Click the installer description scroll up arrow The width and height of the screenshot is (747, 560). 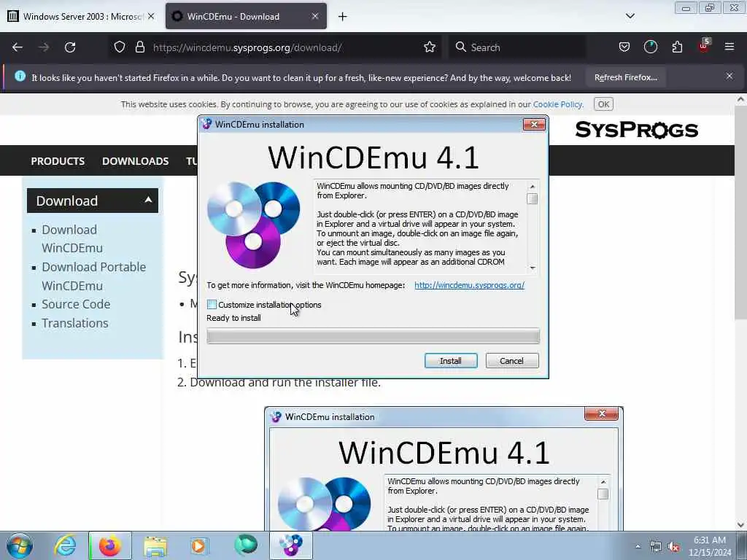[532, 186]
